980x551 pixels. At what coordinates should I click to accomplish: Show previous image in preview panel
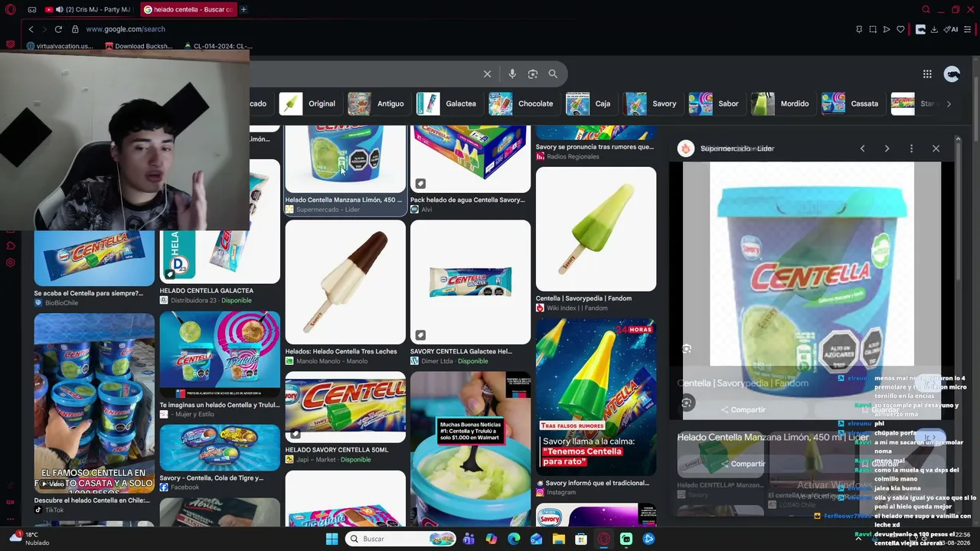[x=862, y=148]
